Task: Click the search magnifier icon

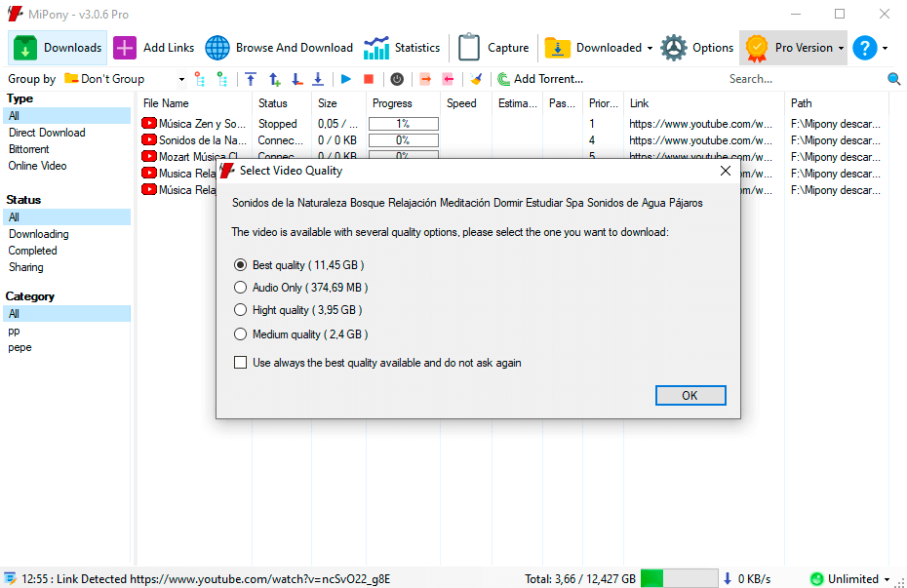Action: click(x=894, y=79)
